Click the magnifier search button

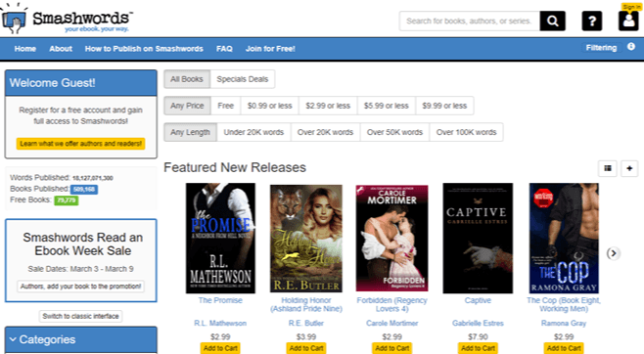click(x=552, y=21)
